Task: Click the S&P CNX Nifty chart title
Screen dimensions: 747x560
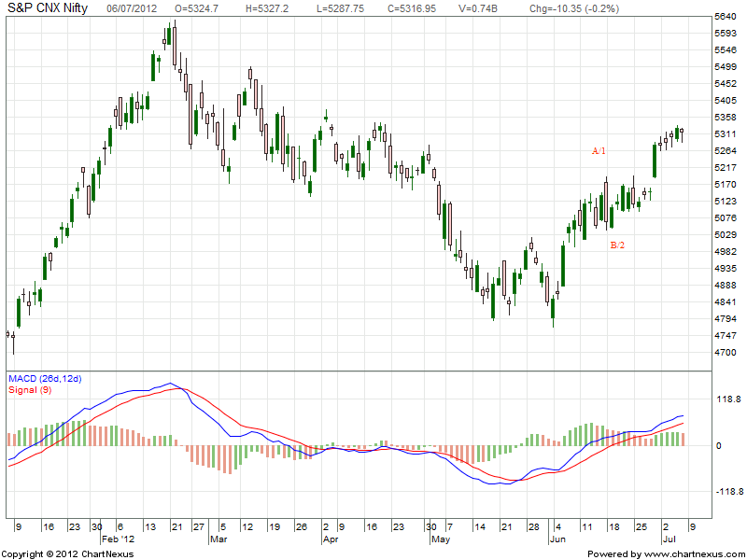Action: (x=48, y=8)
